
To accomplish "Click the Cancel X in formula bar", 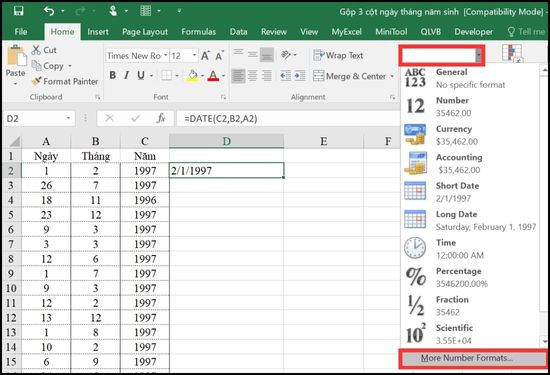I will click(x=109, y=118).
